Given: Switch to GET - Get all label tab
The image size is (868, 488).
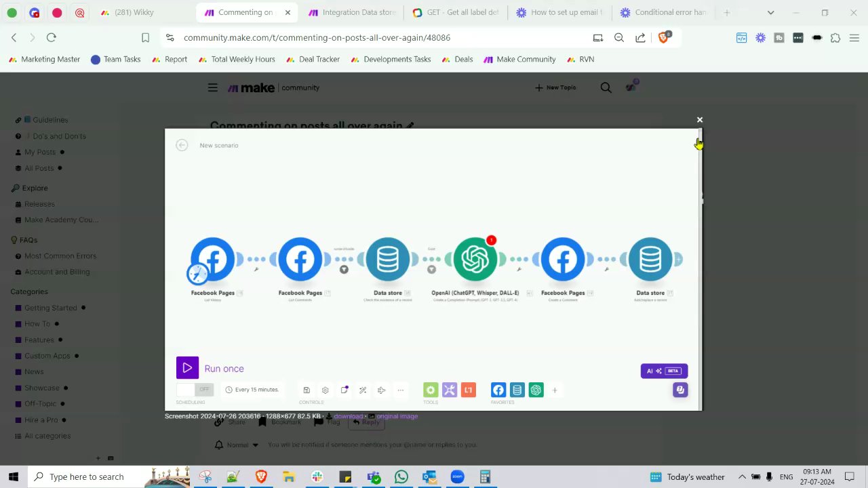Looking at the screenshot, I should (456, 12).
